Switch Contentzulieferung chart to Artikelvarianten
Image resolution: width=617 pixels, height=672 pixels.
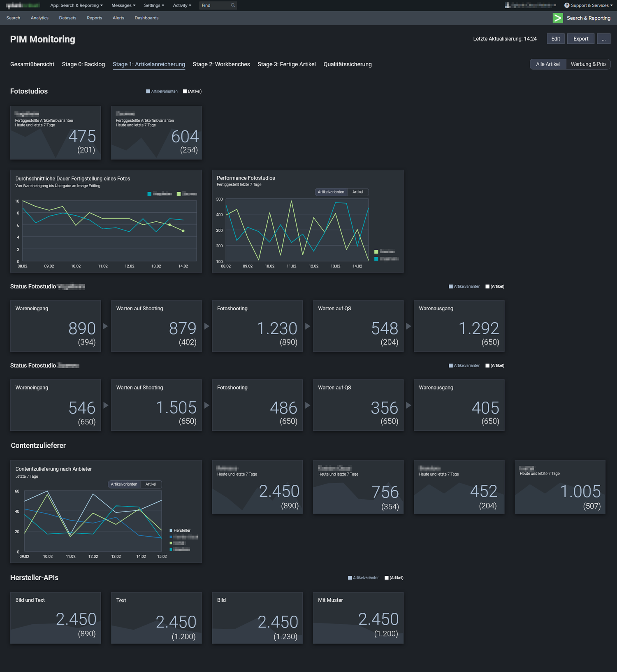[124, 484]
